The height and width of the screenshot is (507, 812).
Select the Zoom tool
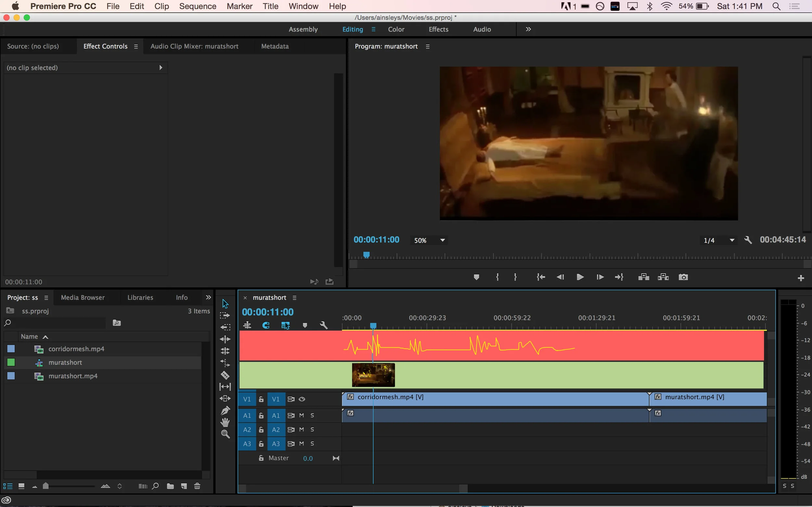point(225,434)
